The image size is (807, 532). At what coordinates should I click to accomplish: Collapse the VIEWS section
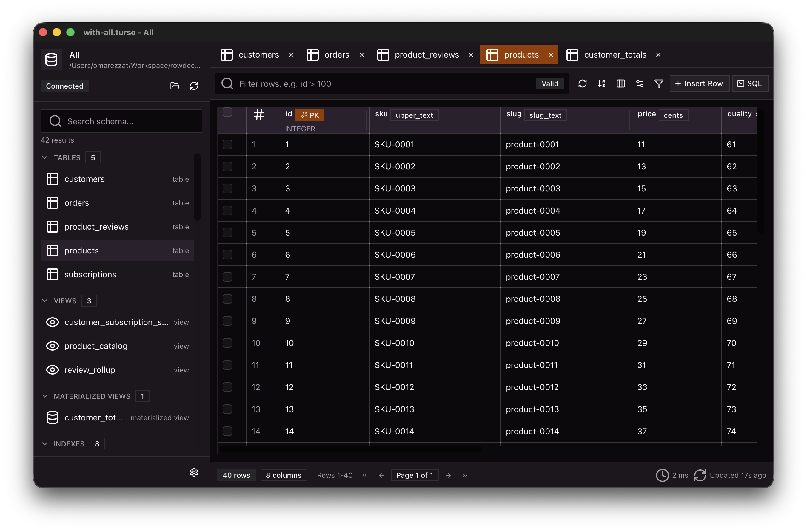pos(45,301)
